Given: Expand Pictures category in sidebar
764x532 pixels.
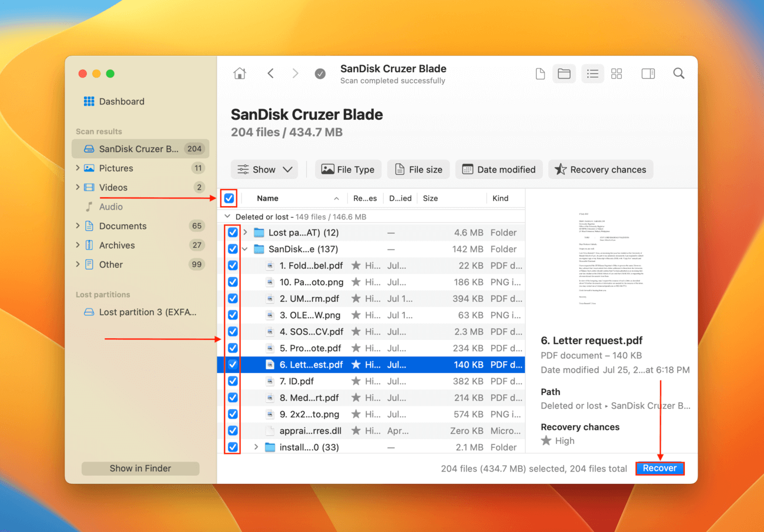Looking at the screenshot, I should tap(78, 168).
